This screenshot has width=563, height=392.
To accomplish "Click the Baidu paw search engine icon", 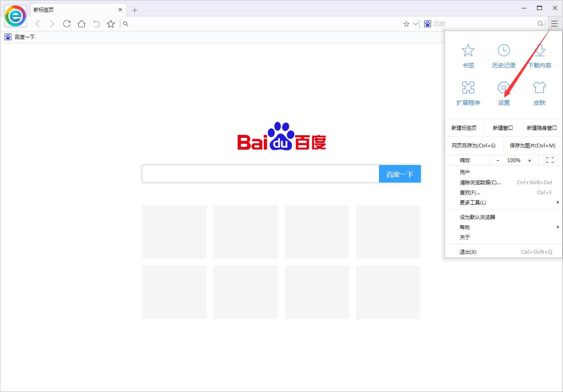I will [428, 24].
